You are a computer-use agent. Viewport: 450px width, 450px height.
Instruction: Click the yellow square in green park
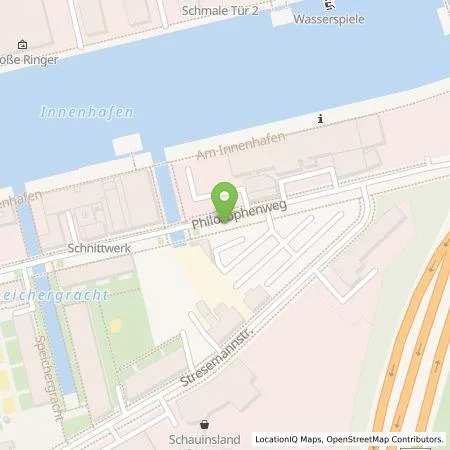[116, 325]
